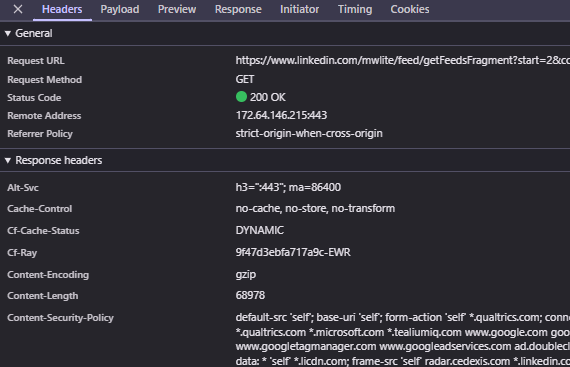The width and height of the screenshot is (570, 367).
Task: Click the Content-Security-Policy header name
Action: (60, 318)
